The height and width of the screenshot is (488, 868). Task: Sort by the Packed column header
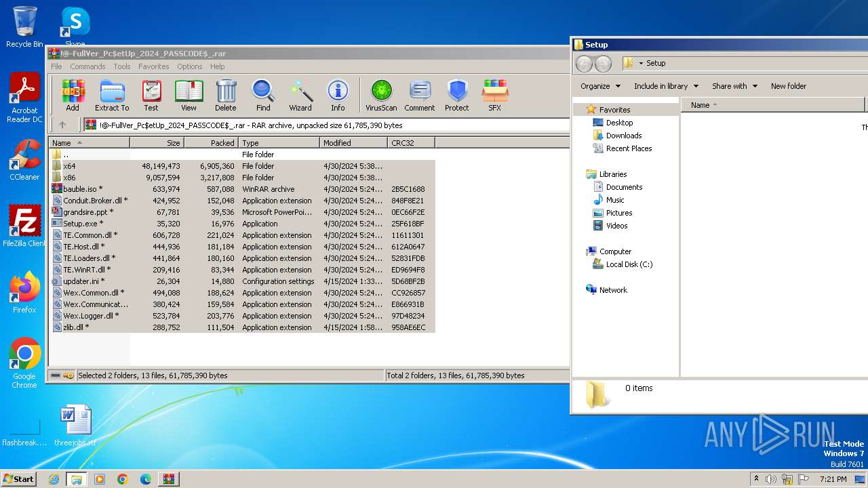pyautogui.click(x=211, y=143)
